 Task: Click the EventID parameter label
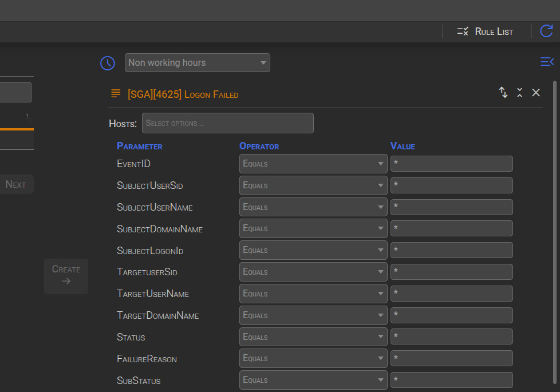[x=133, y=164]
